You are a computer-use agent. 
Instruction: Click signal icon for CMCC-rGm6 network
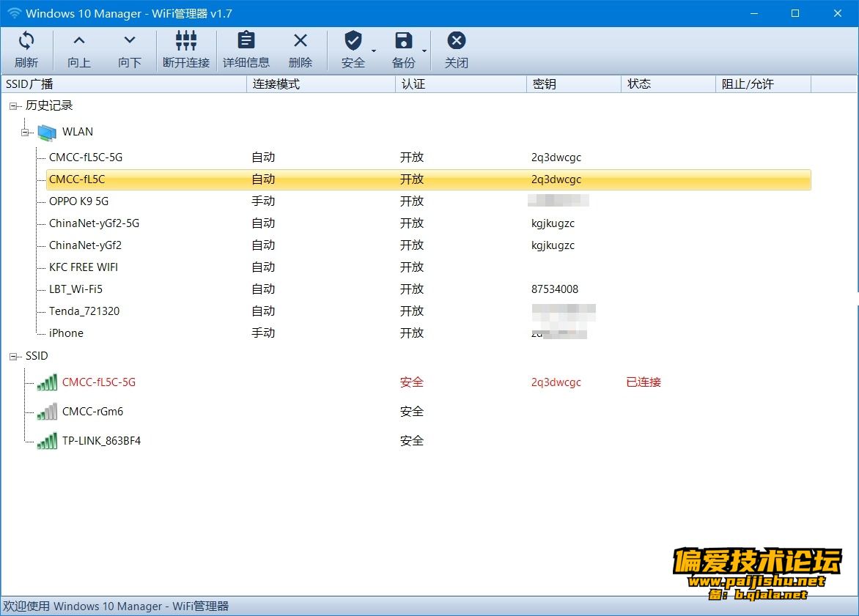[x=47, y=411]
